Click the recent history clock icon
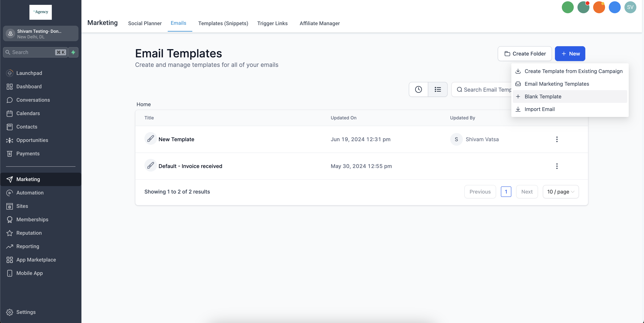 coord(418,89)
